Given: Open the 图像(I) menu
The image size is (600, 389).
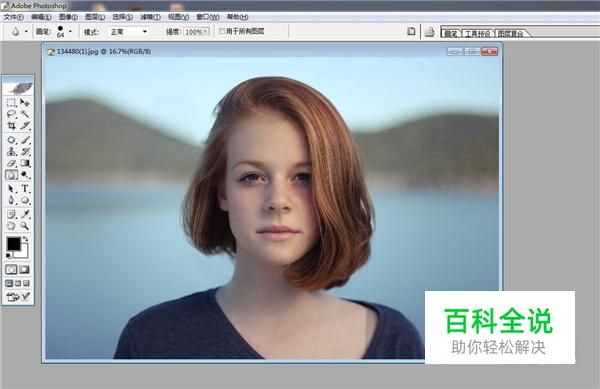Looking at the screenshot, I should pyautogui.click(x=68, y=17).
